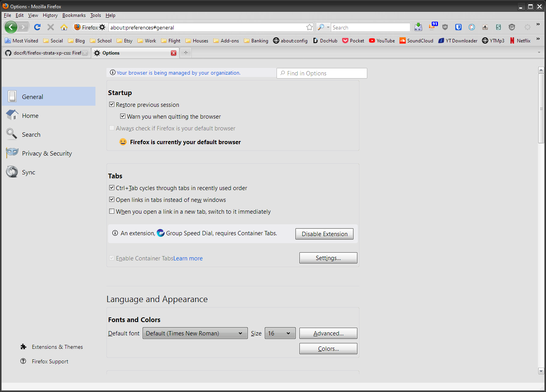This screenshot has width=546, height=392.
Task: Uncheck Restore previous session
Action: (x=112, y=104)
